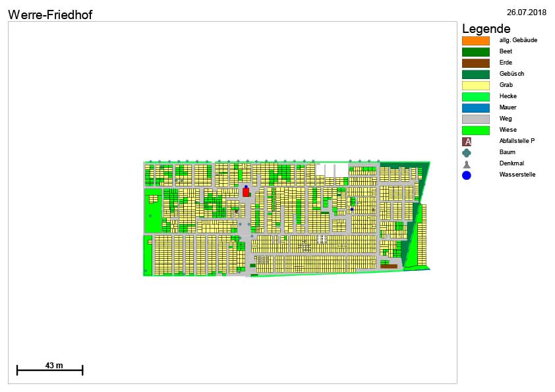Click the Gebüsch legend label
Viewport: 555px width, 392px height.
point(511,74)
